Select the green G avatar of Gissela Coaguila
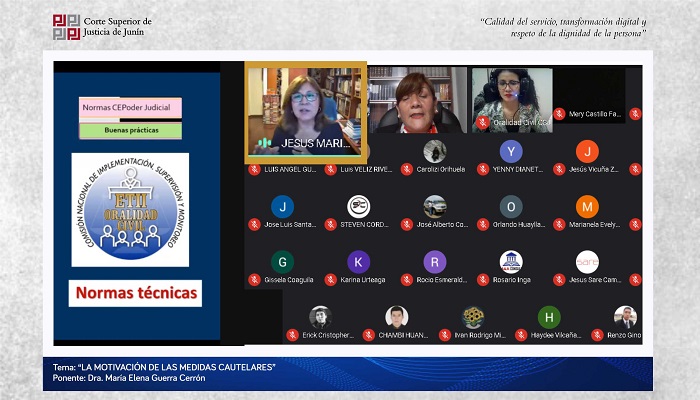This screenshot has height=400, width=700. (283, 262)
